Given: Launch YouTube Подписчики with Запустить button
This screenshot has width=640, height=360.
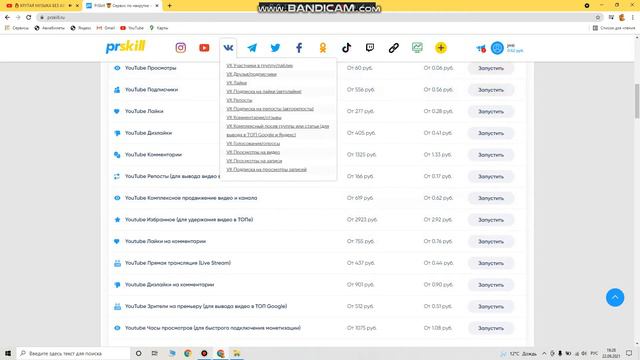Looking at the screenshot, I should tap(491, 90).
